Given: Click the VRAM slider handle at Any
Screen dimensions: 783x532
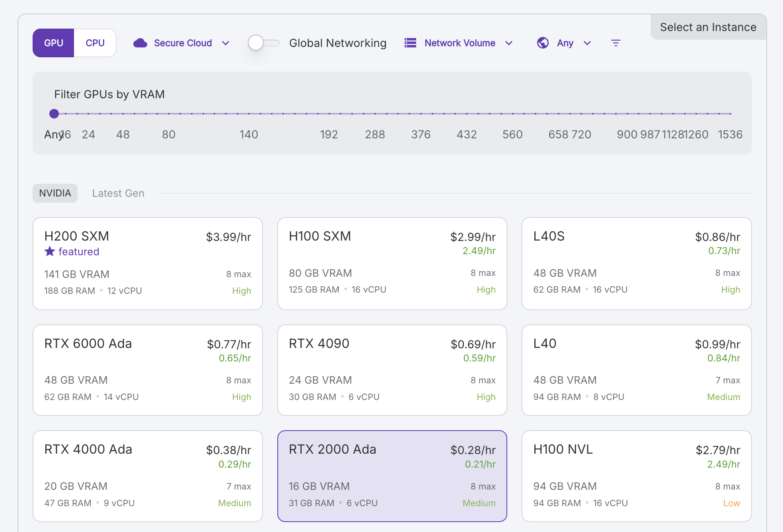Looking at the screenshot, I should (x=54, y=114).
